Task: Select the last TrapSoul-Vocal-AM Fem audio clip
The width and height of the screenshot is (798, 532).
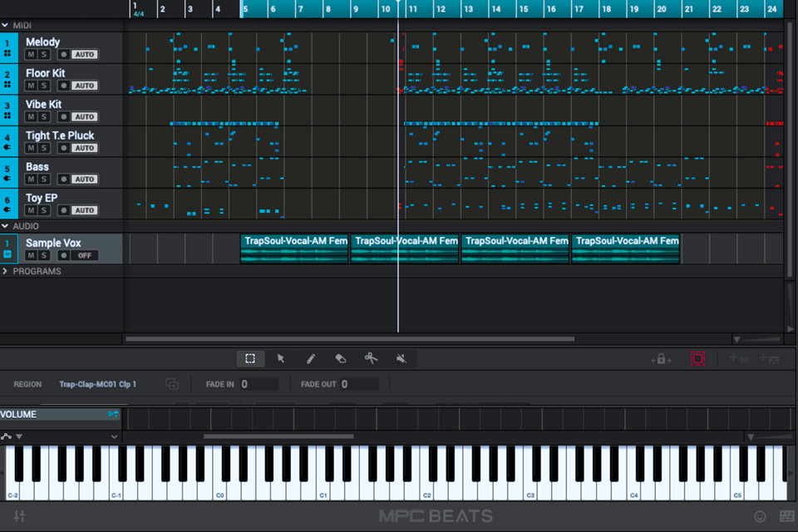Action: (x=625, y=249)
